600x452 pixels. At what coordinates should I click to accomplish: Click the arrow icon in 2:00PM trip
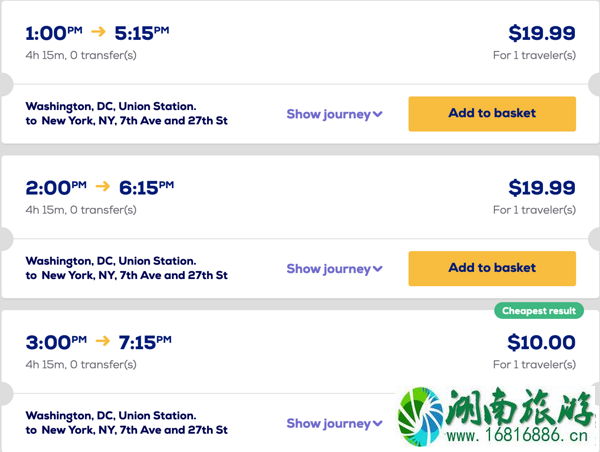coord(103,186)
